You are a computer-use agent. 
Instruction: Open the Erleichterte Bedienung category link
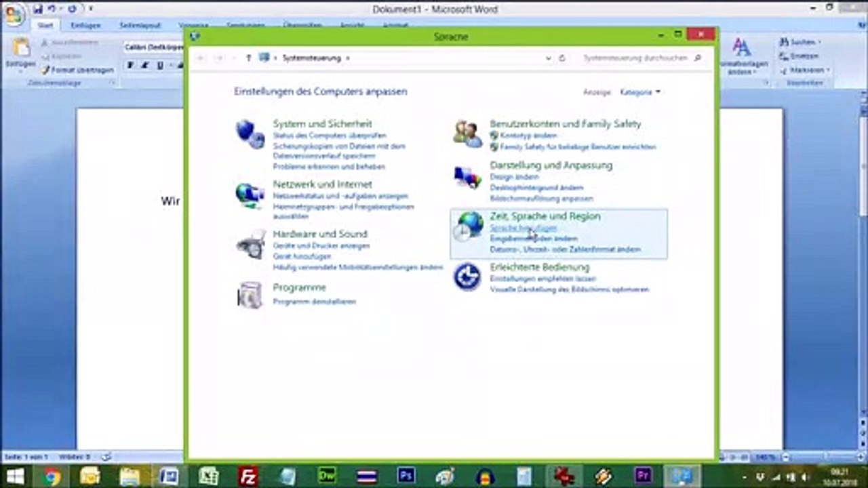pos(540,267)
